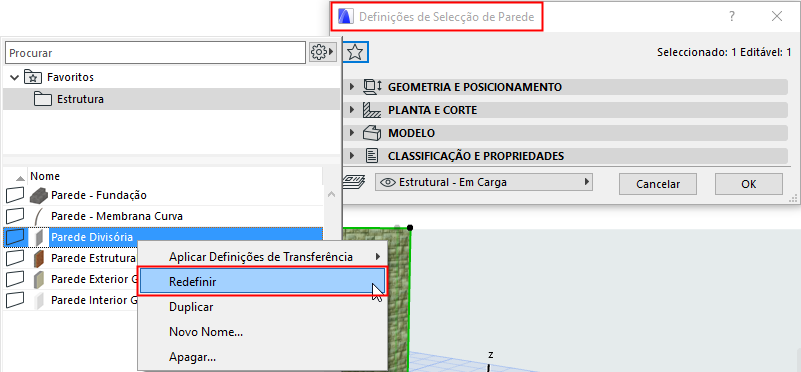
Task: Click the wall type icon for Parede Divisória
Action: [x=15, y=237]
